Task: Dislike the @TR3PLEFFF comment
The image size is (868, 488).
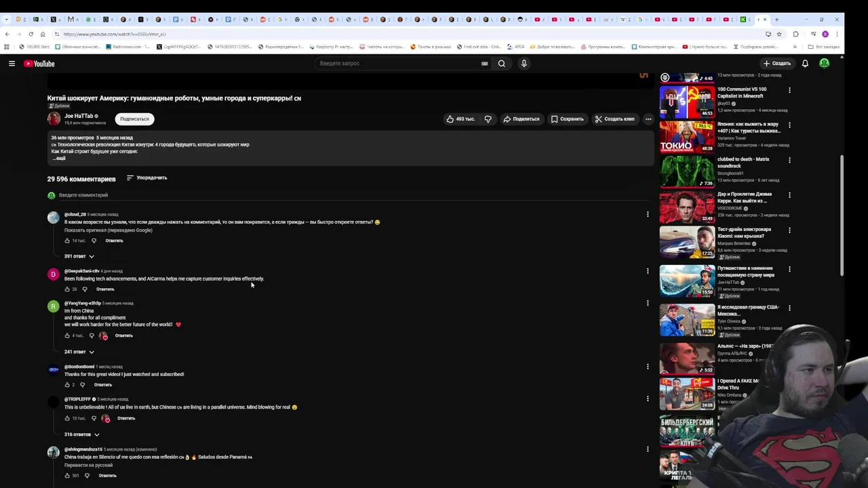Action: tap(94, 418)
